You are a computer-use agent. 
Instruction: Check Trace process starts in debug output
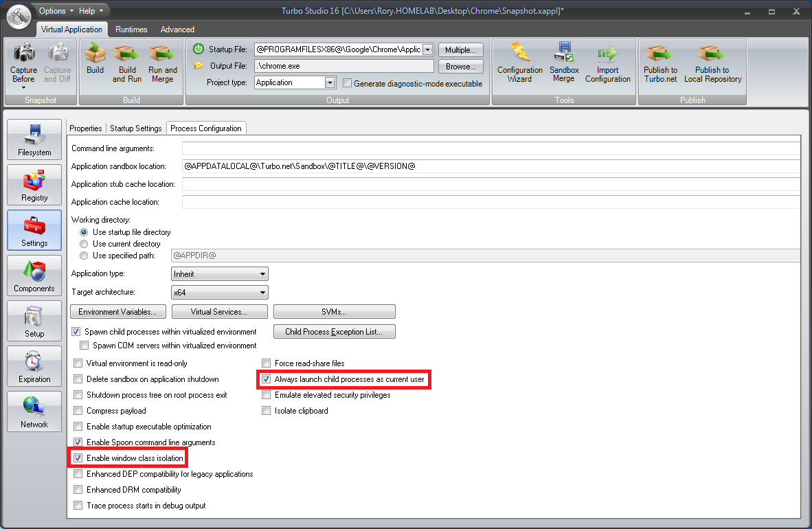[x=78, y=506]
